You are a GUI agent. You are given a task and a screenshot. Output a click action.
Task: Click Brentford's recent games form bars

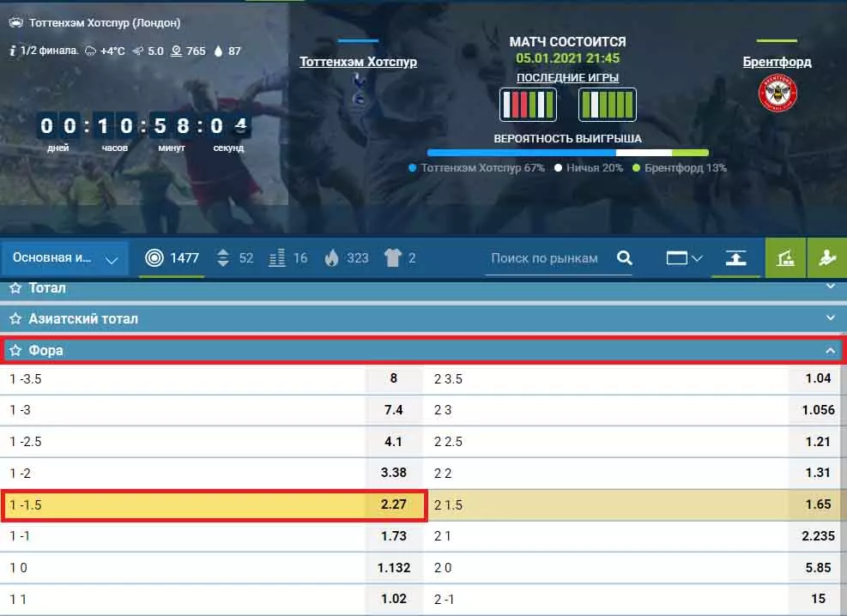tap(608, 104)
